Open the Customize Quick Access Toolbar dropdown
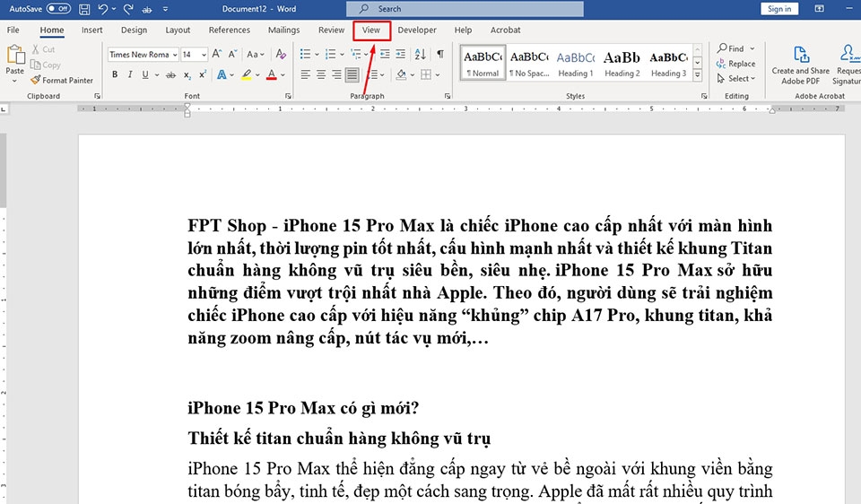Image resolution: width=861 pixels, height=504 pixels. coord(165,9)
